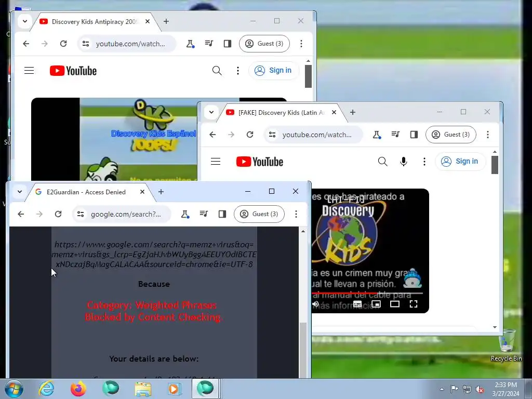Reload the E2Guardian Access Denied page
Screen dimensions: 532x399
coord(58,214)
